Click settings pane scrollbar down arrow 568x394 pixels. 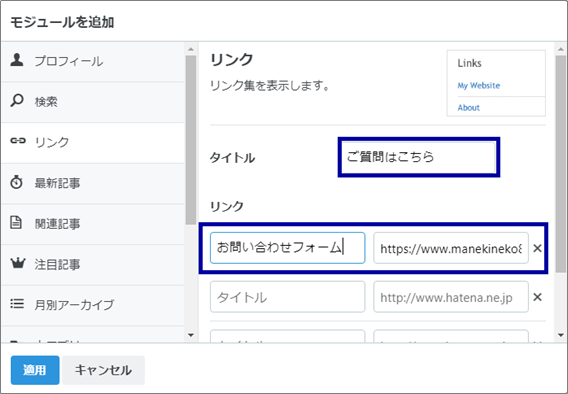coord(560,335)
